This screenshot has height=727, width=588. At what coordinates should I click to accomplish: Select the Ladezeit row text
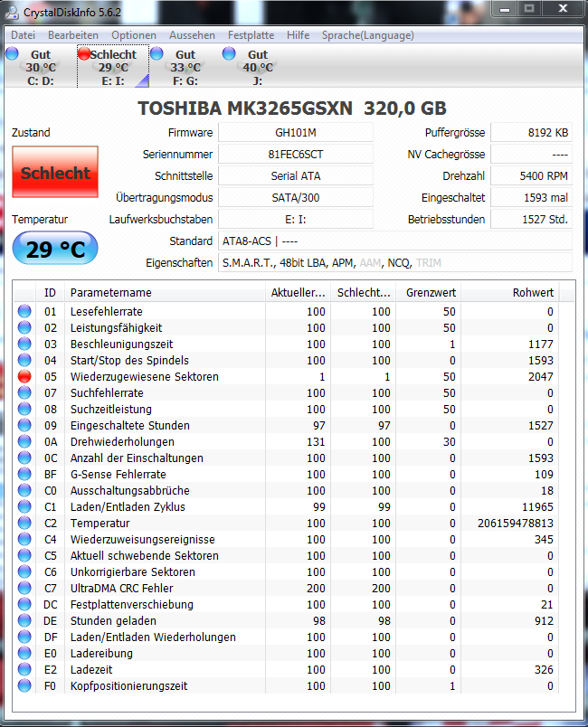[91, 669]
